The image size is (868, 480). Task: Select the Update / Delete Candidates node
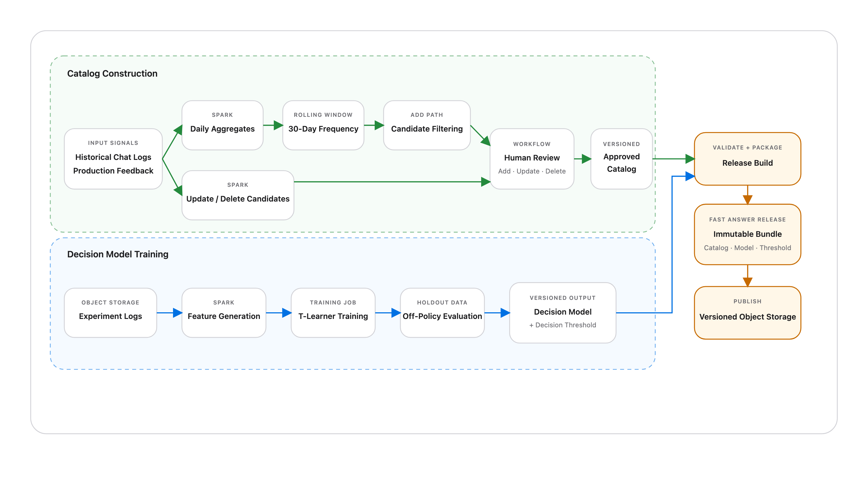tap(238, 195)
